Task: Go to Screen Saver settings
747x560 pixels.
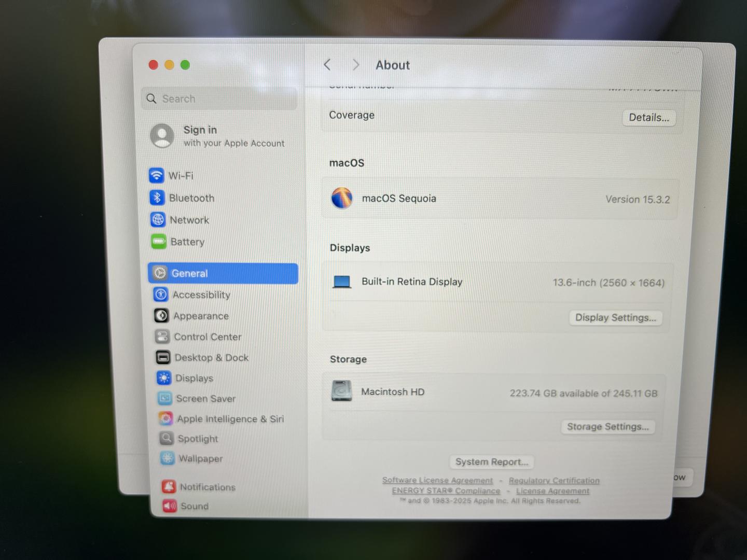Action: 205,398
